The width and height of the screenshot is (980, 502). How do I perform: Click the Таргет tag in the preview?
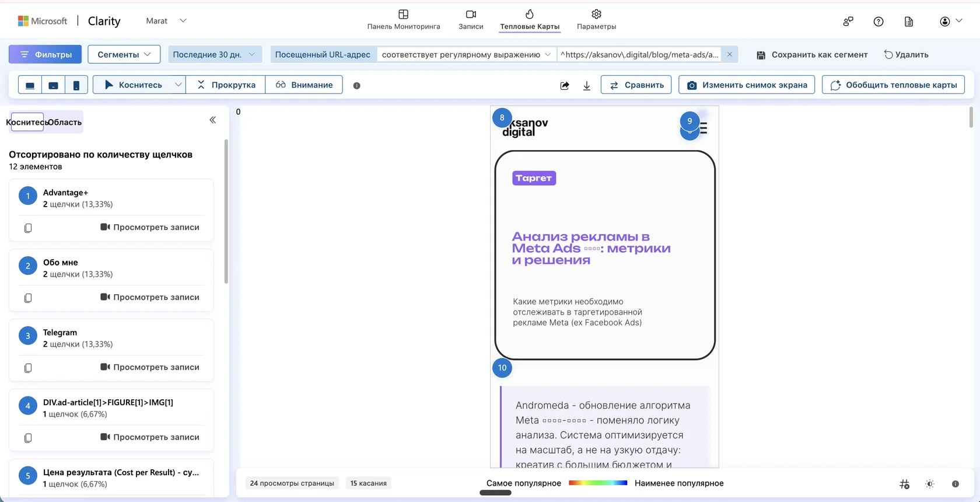coord(534,178)
